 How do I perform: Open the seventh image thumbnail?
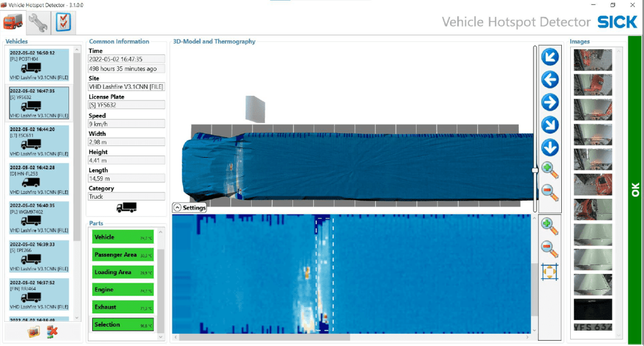tap(593, 209)
